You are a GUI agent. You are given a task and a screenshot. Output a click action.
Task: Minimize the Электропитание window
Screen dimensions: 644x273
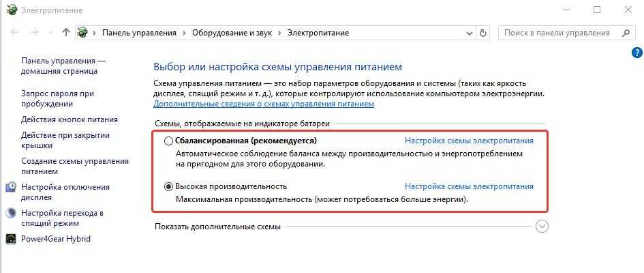(566, 10)
